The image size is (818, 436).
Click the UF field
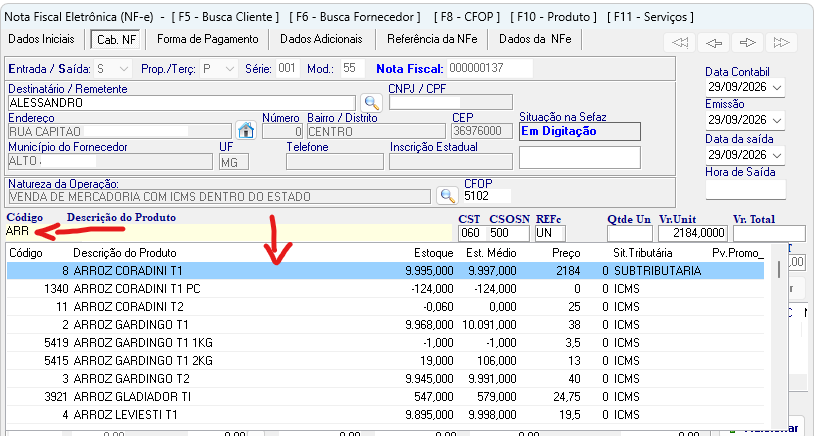[234, 162]
